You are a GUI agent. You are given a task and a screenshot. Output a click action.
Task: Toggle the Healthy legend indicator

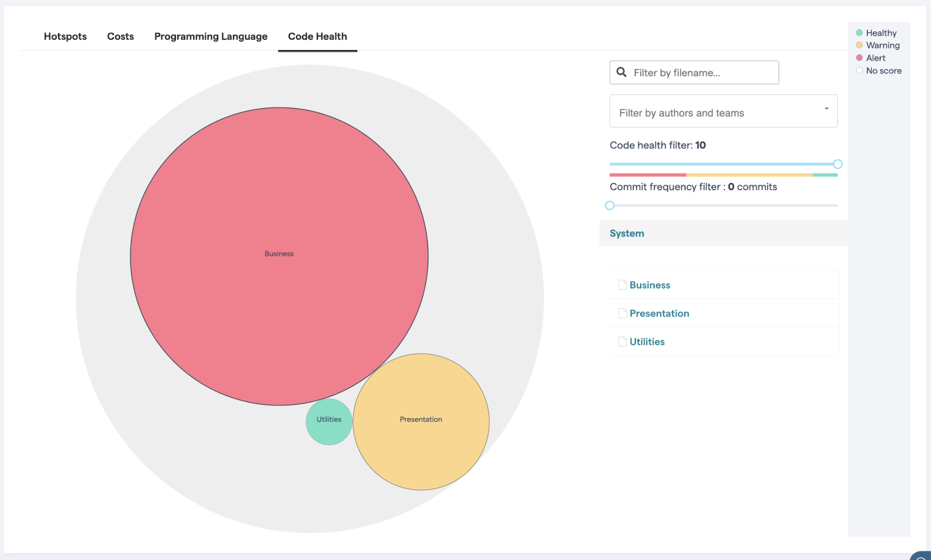[x=859, y=33]
